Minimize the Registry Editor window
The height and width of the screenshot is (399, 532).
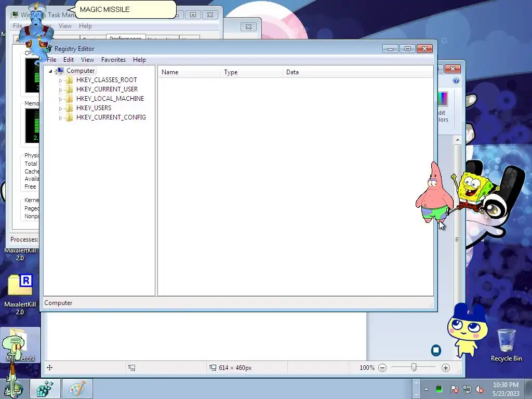coord(390,49)
